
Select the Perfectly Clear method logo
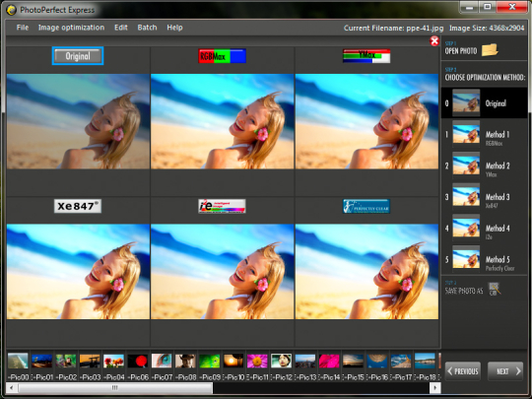tap(366, 206)
